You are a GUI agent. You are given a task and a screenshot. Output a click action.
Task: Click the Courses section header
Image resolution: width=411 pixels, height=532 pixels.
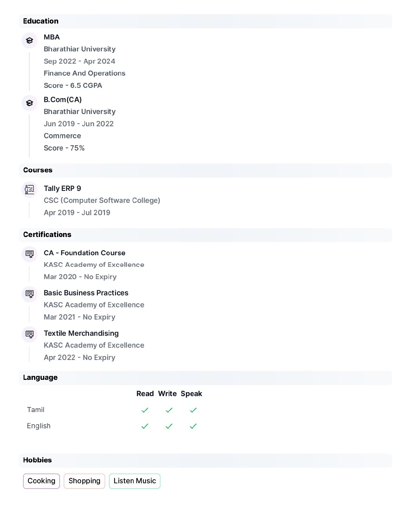[x=205, y=170]
